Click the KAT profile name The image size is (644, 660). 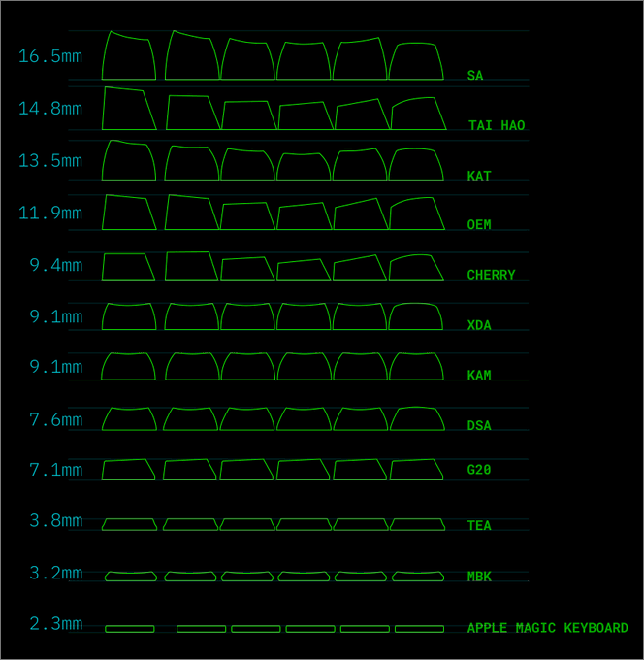479,176
